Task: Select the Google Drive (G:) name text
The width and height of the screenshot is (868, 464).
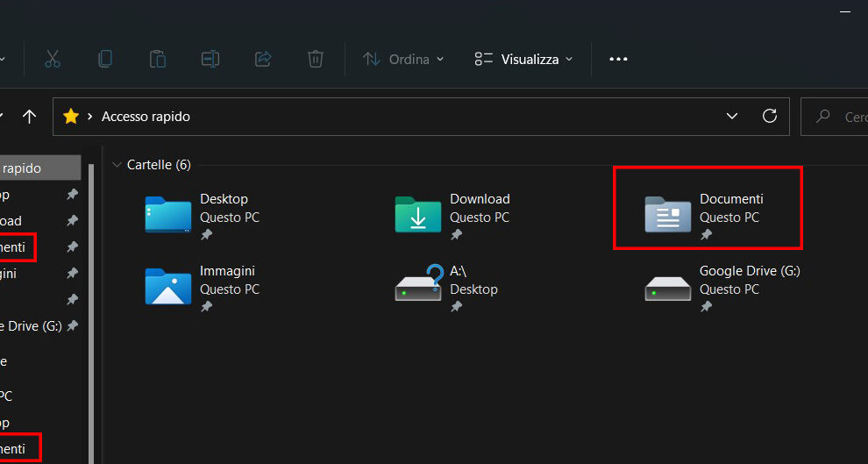Action: coord(750,271)
